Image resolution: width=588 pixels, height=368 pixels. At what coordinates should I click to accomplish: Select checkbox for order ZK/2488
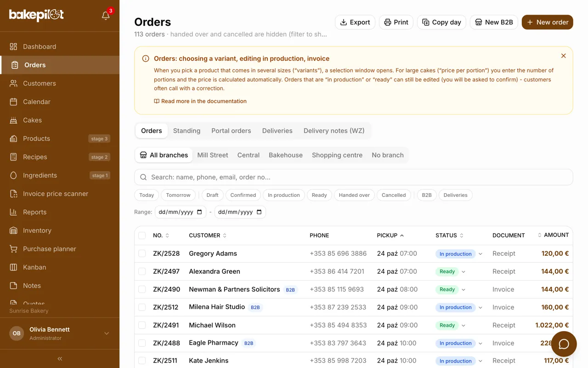[x=142, y=343]
